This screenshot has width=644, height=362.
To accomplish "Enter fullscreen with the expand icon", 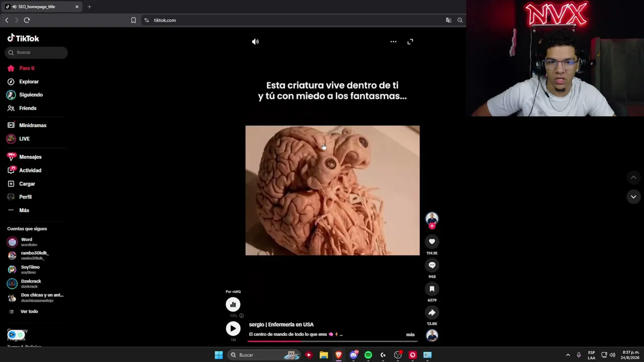I will (410, 42).
